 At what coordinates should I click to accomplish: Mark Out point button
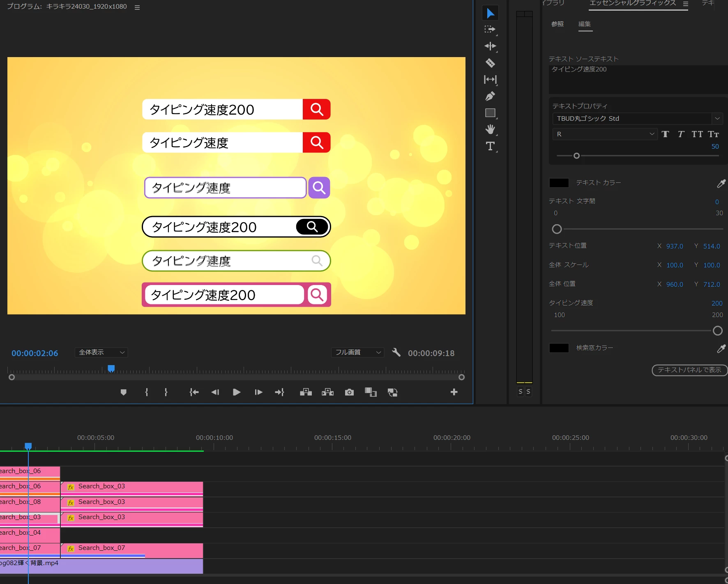coord(166,392)
